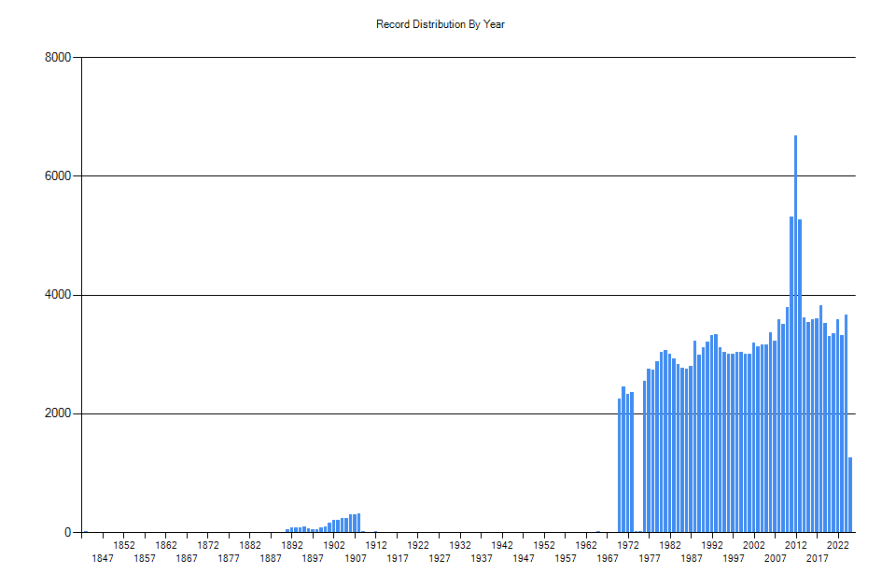Select the 1852 x-axis year label
Image resolution: width=882 pixels, height=588 pixels.
[x=124, y=545]
